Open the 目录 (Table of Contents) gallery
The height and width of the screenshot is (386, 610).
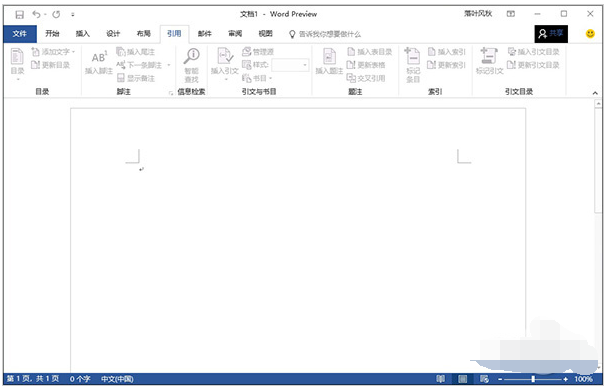tap(17, 64)
